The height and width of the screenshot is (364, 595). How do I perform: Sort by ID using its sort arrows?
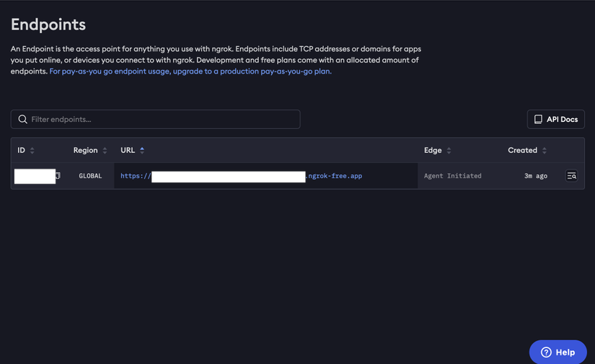click(x=32, y=151)
